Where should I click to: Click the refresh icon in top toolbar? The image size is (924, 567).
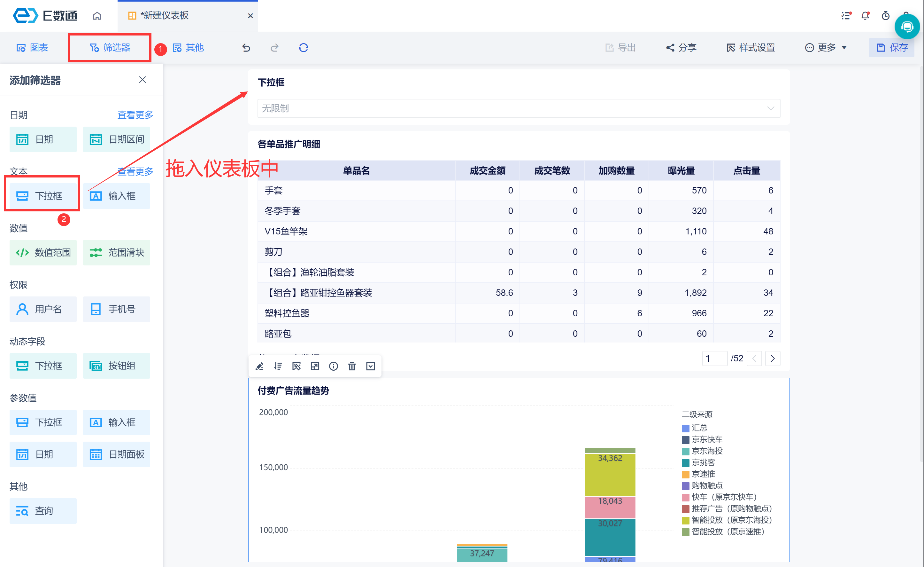[x=304, y=48]
